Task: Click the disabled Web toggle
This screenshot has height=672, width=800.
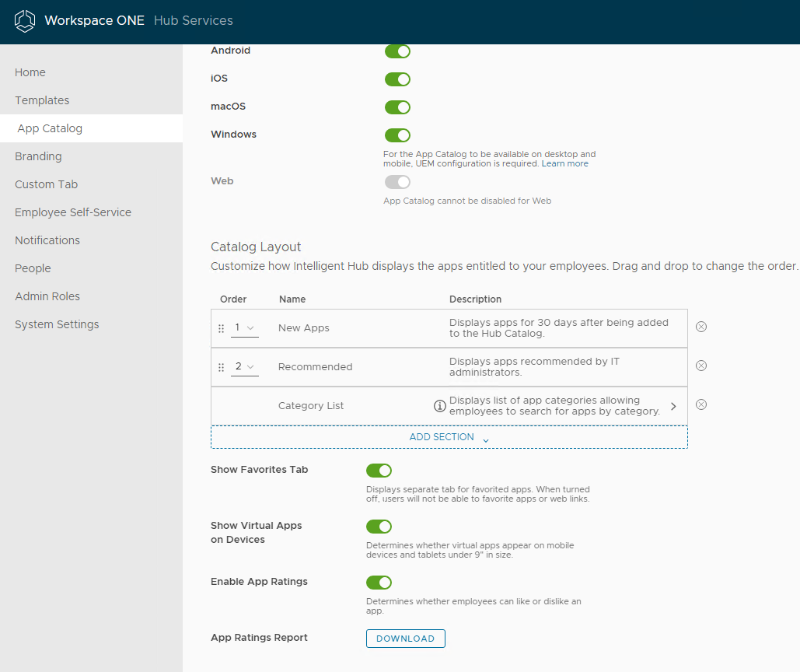Action: [397, 182]
